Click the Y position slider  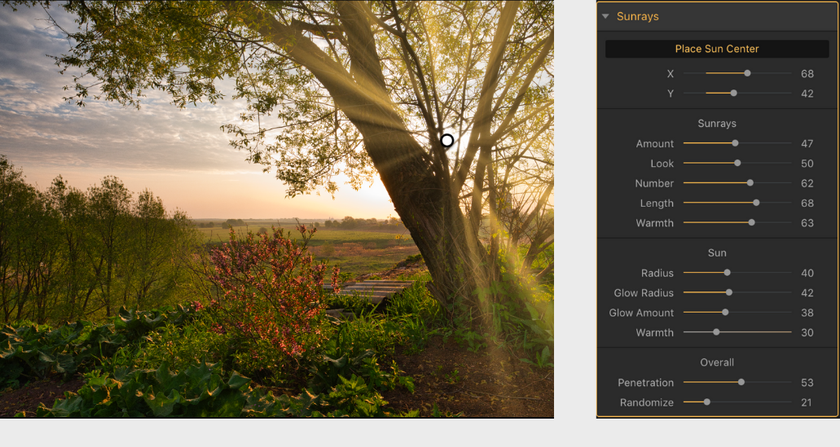737,93
